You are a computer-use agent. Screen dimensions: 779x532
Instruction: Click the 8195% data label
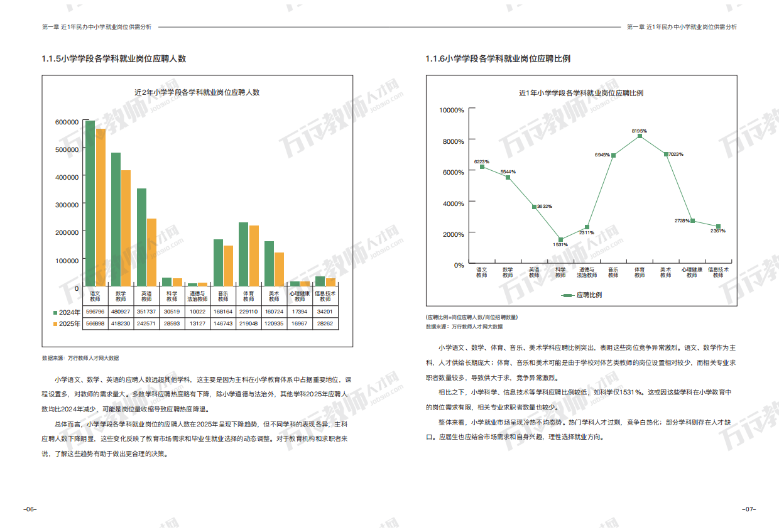point(640,131)
